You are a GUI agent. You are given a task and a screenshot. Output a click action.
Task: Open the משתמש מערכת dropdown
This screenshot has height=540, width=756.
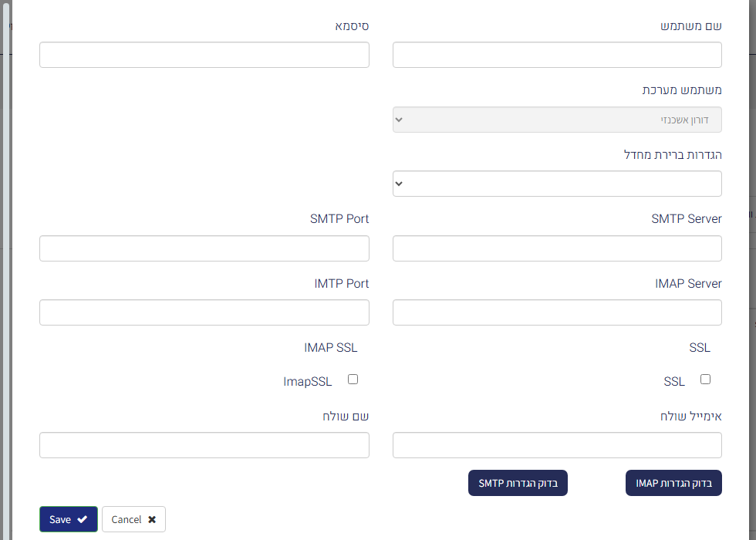pyautogui.click(x=557, y=120)
